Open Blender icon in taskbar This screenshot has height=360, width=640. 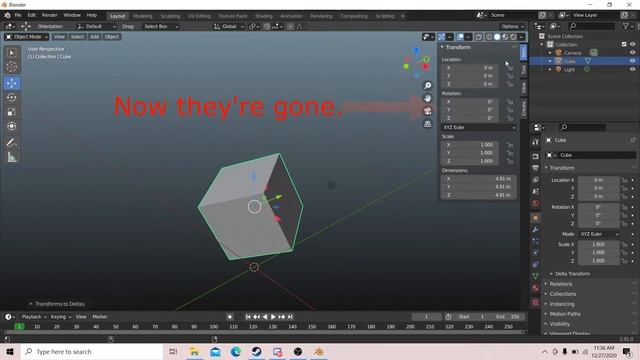(x=319, y=351)
